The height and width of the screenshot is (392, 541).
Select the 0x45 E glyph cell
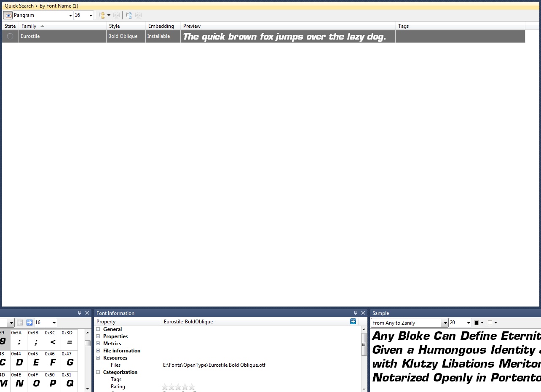[x=36, y=361]
